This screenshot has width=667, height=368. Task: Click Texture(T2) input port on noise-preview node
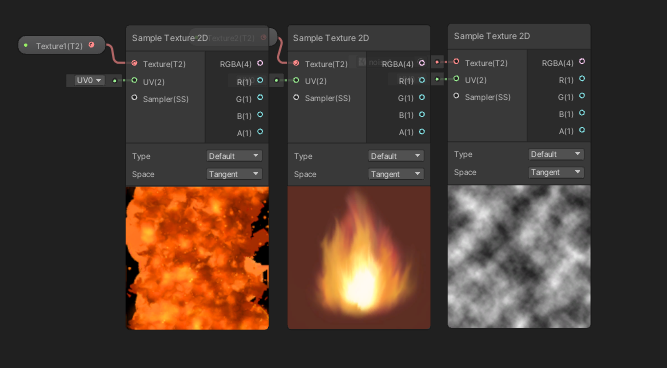(x=456, y=62)
